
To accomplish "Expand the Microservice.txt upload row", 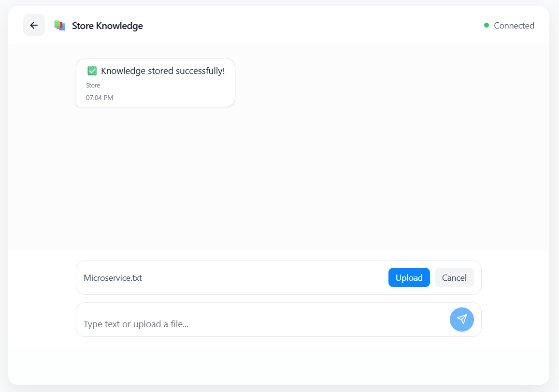I will pos(278,277).
